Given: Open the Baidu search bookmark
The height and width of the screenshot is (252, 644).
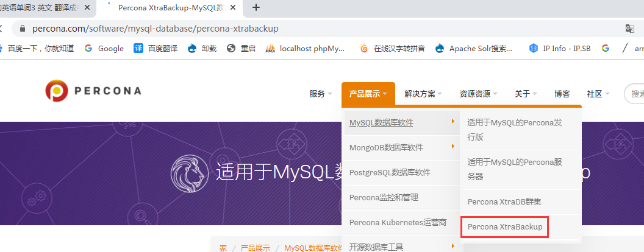Looking at the screenshot, I should click(36, 48).
